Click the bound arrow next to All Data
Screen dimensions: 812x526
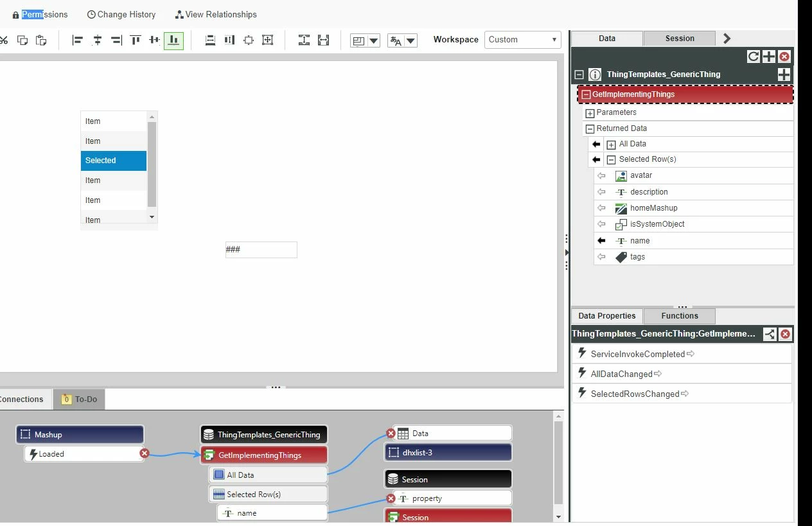click(596, 144)
